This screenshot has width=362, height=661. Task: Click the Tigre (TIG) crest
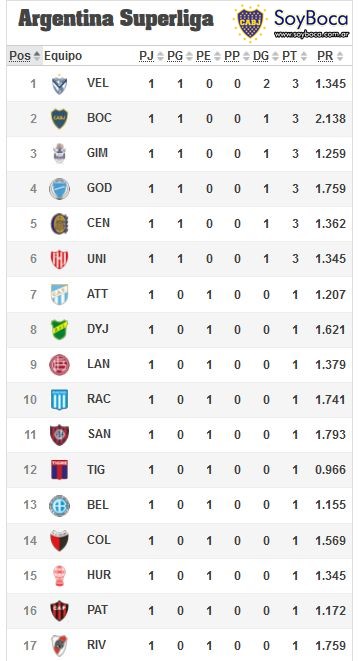[x=59, y=470]
